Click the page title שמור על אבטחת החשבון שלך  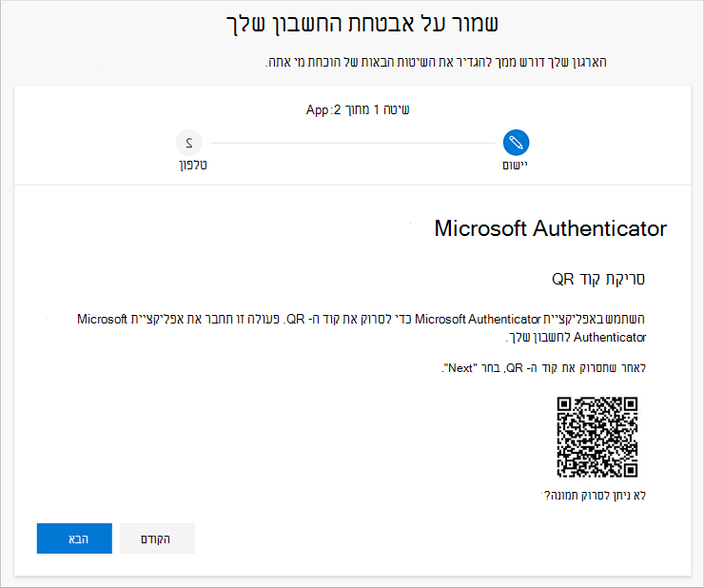[362, 24]
